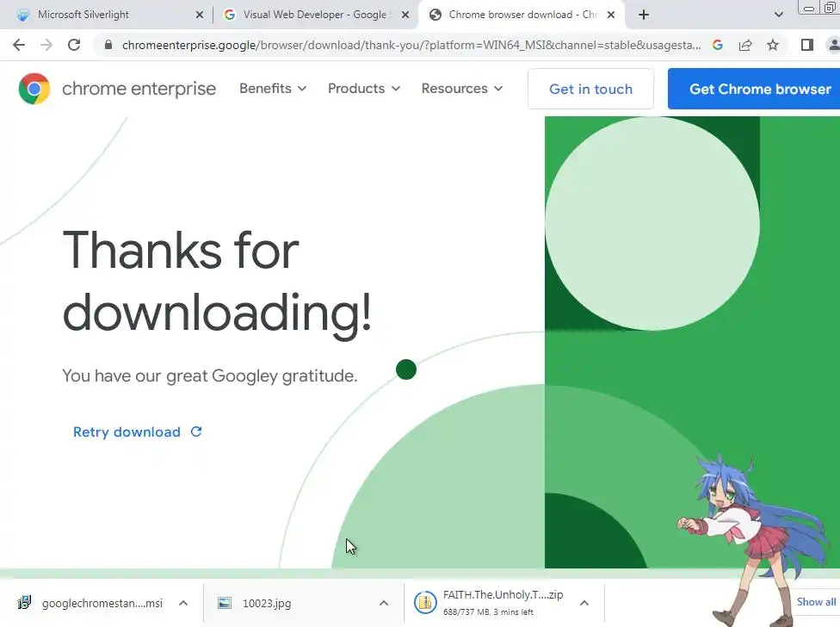The width and height of the screenshot is (840, 627).
Task: Click the padlock site info icon
Action: click(x=108, y=45)
